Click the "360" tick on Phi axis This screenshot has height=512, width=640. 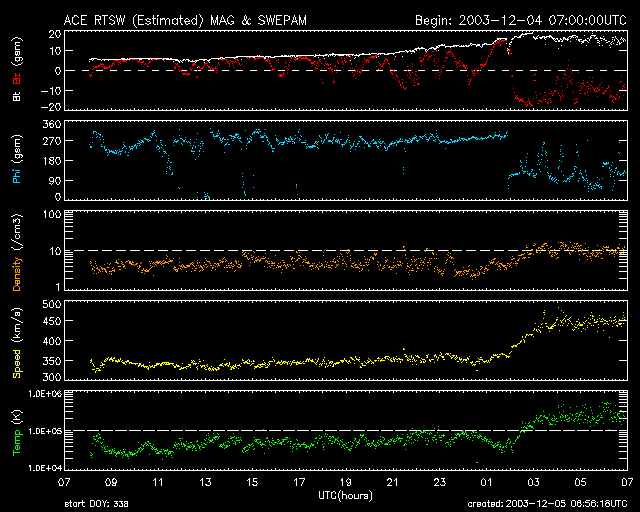pyautogui.click(x=52, y=125)
